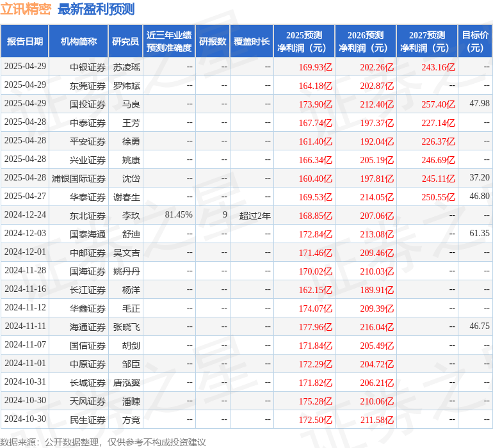
Task: Select the 2027预测净利润 column header
Action: tap(427, 41)
